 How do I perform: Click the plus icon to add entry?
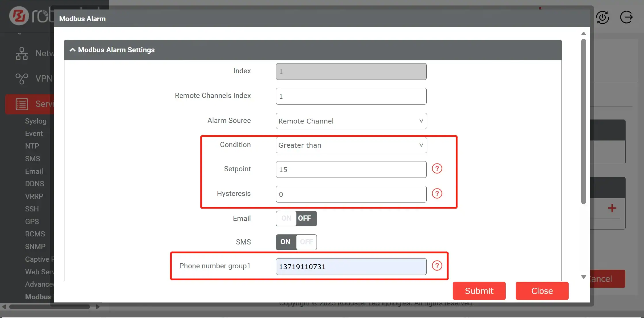[612, 208]
